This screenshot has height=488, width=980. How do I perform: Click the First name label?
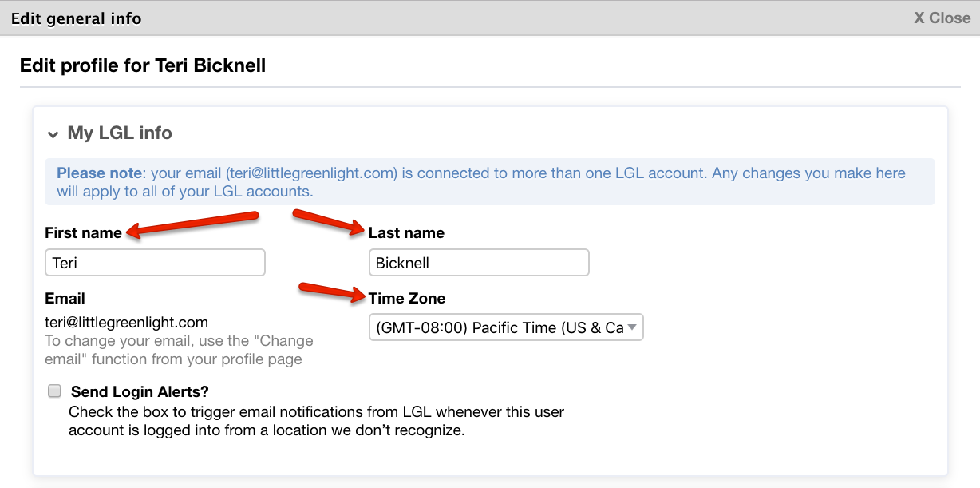coord(83,233)
